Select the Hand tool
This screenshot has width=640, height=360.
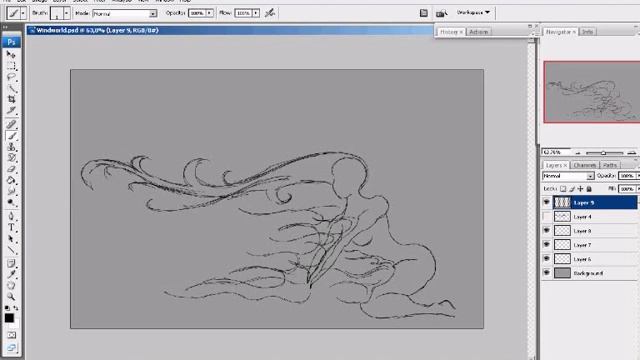pos(11,286)
